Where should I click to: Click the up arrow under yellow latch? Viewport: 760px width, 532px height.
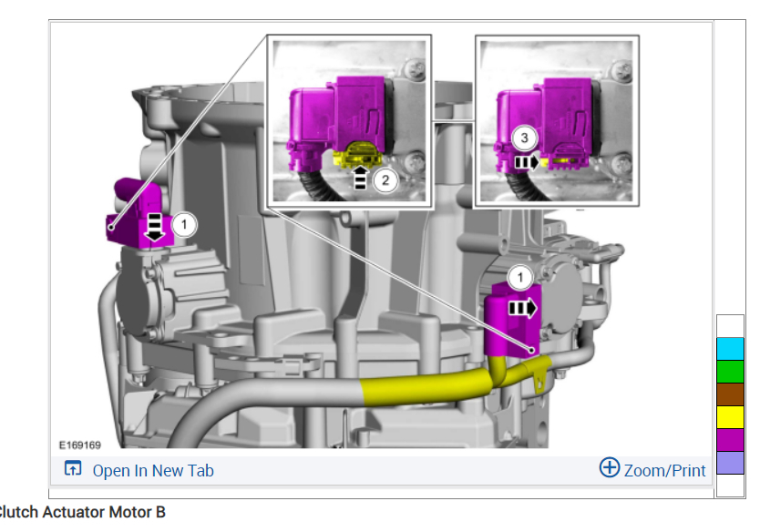pos(360,178)
